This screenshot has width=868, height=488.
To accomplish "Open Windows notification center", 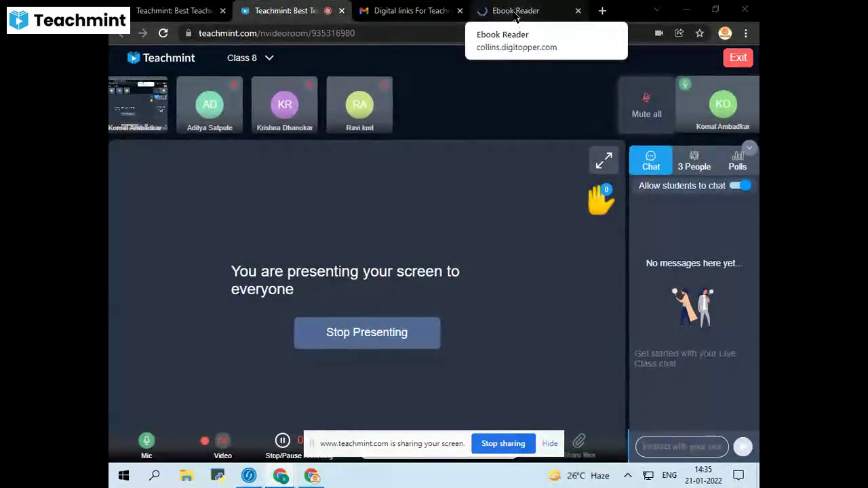I will point(738,475).
